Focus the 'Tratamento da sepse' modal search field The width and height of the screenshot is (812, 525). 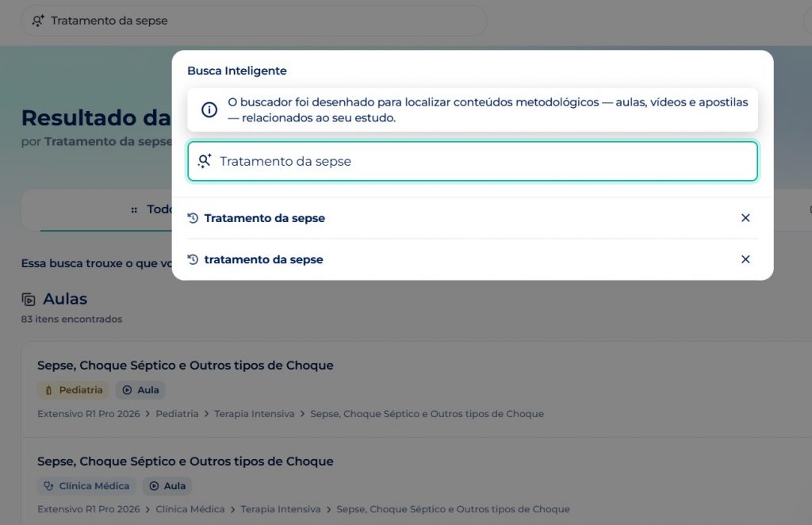click(x=473, y=161)
